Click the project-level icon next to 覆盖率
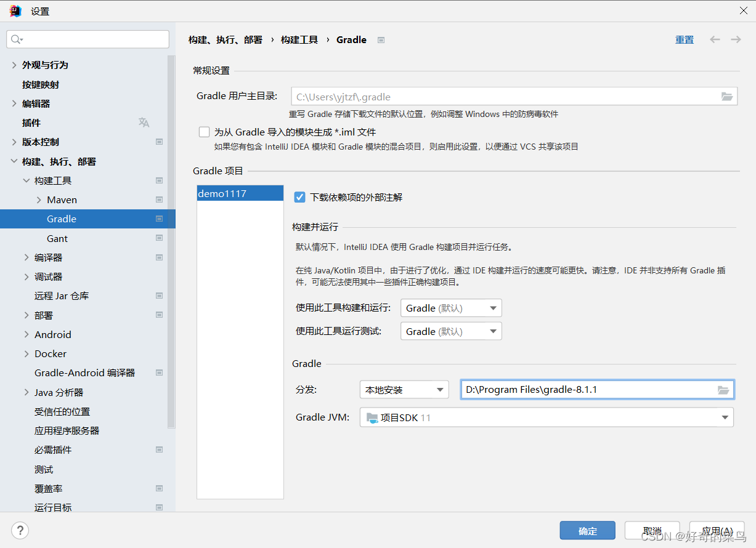This screenshot has width=756, height=548. pyautogui.click(x=159, y=488)
